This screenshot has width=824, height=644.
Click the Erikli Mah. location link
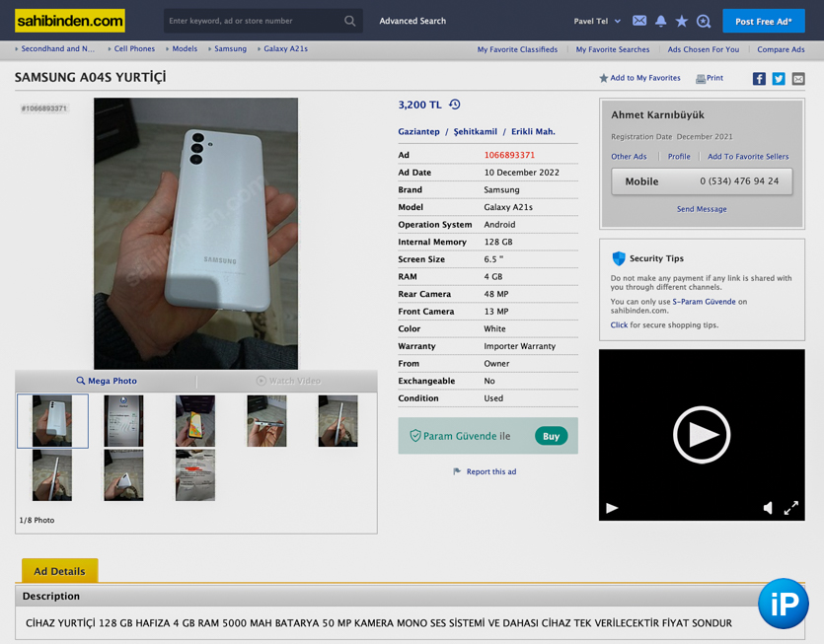point(533,132)
